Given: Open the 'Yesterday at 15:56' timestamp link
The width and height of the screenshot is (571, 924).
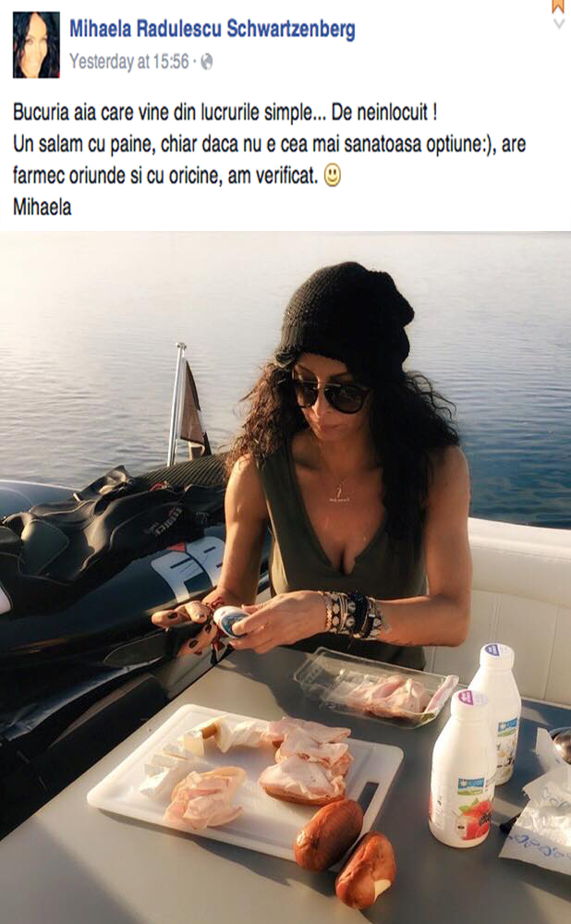Looking at the screenshot, I should (129, 62).
